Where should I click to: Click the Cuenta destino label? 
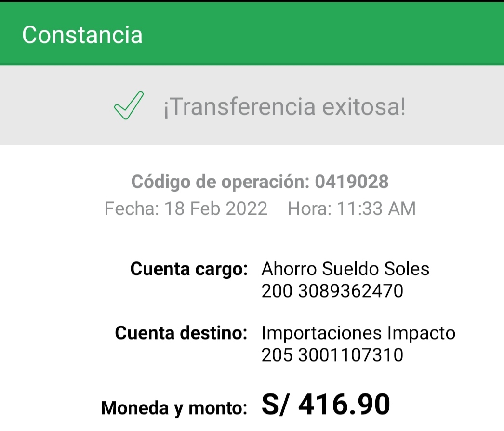pyautogui.click(x=181, y=333)
